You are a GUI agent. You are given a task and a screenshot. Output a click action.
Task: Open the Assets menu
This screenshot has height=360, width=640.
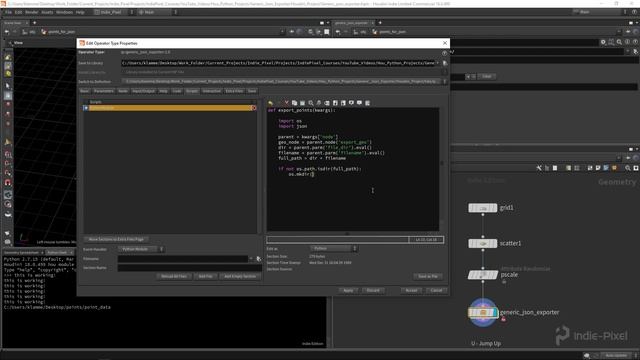[47, 12]
